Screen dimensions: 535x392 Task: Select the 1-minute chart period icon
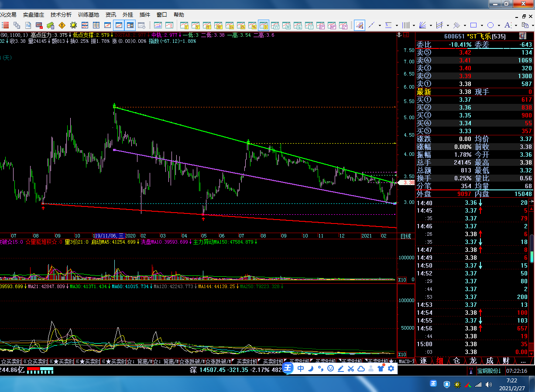coord(184,25)
